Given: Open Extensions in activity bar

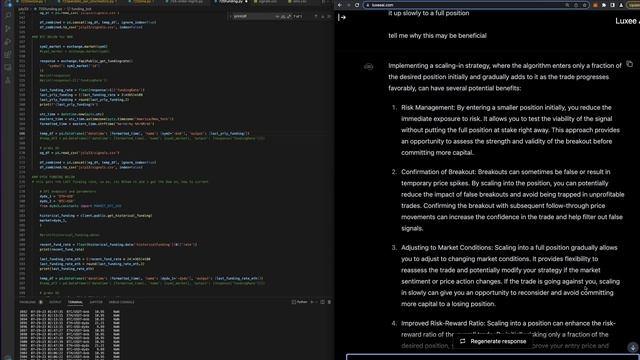Looking at the screenshot, I should (x=8, y=55).
